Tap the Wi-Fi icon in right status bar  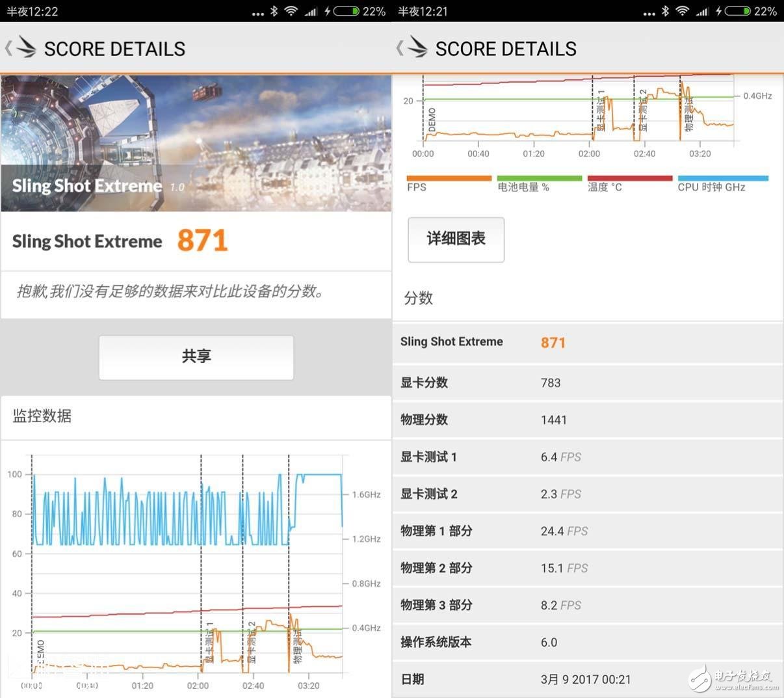click(x=682, y=11)
